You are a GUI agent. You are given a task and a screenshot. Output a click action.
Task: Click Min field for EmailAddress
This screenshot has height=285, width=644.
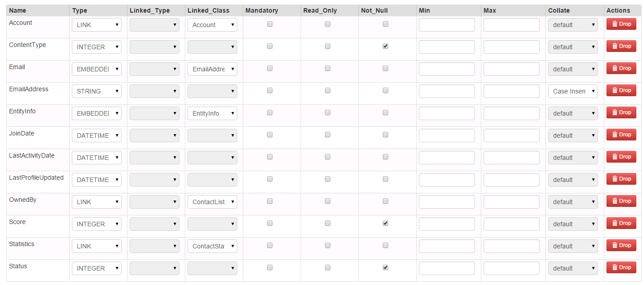pyautogui.click(x=447, y=91)
